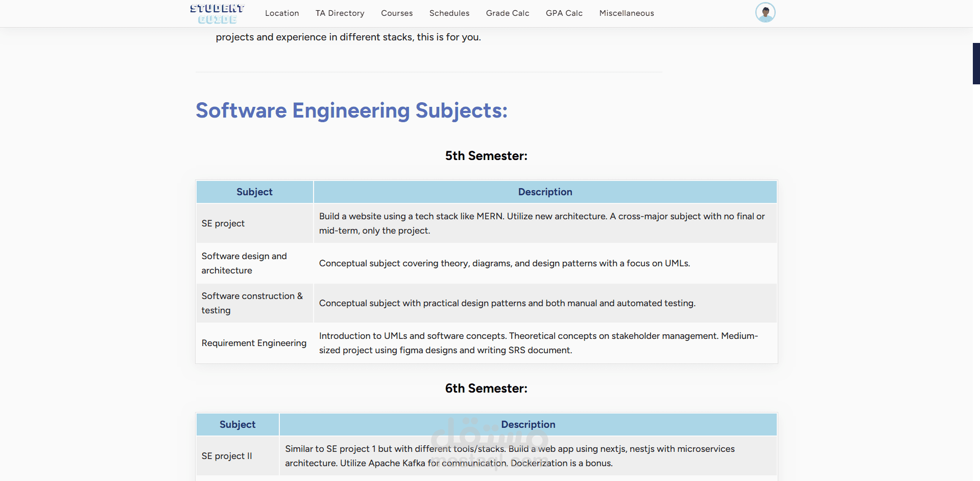This screenshot has width=980, height=481.
Task: Select the SE project II cell
Action: pos(237,456)
